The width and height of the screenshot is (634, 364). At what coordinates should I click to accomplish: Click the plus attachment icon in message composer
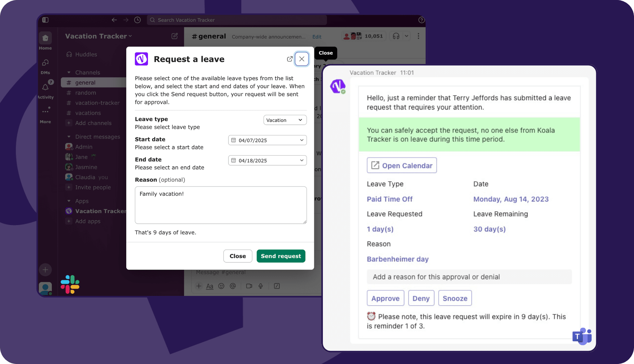click(199, 286)
